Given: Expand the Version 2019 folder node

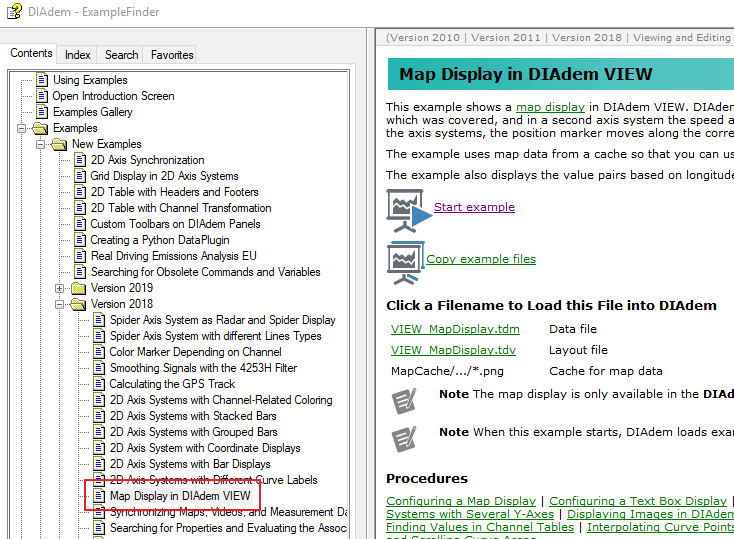Looking at the screenshot, I should pyautogui.click(x=59, y=288).
